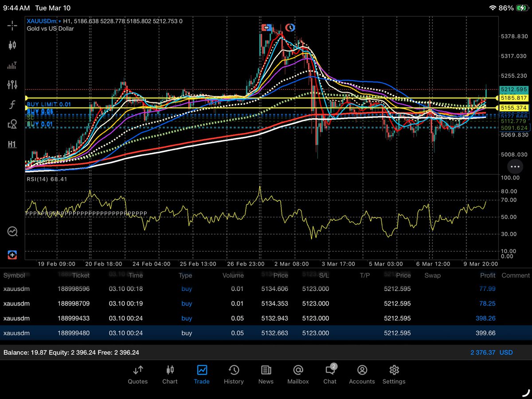Change the H1 timeframe selector

click(x=12, y=144)
